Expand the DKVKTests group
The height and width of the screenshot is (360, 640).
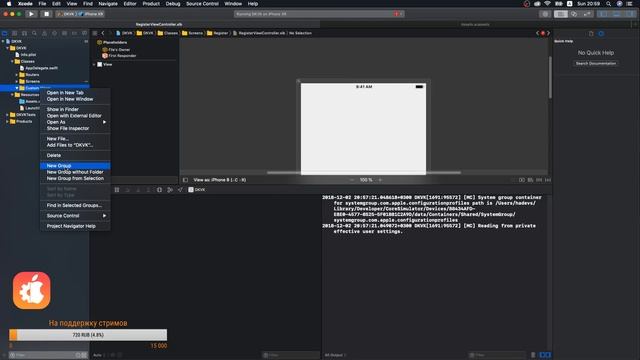[7, 115]
